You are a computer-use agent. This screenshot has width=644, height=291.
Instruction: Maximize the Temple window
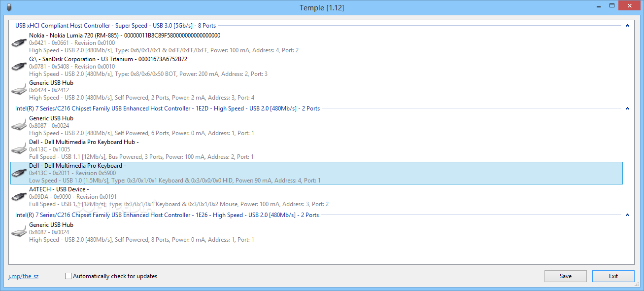pyautogui.click(x=611, y=5)
